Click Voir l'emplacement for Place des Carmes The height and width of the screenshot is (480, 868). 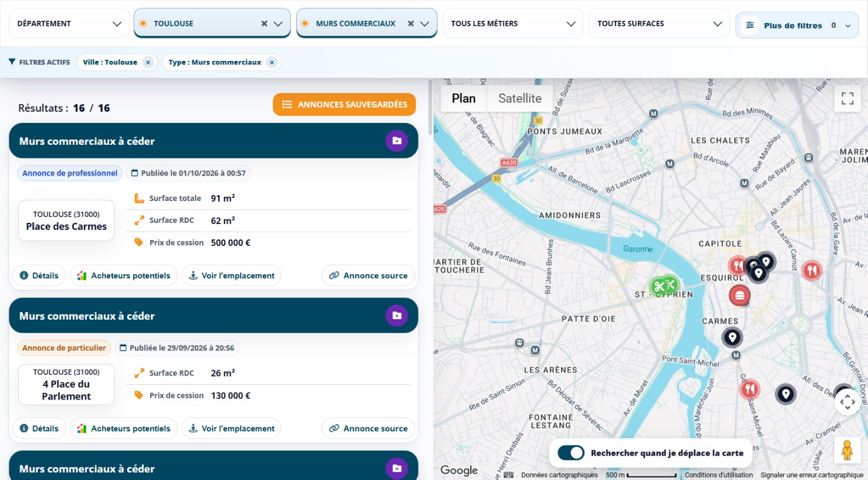coord(231,275)
